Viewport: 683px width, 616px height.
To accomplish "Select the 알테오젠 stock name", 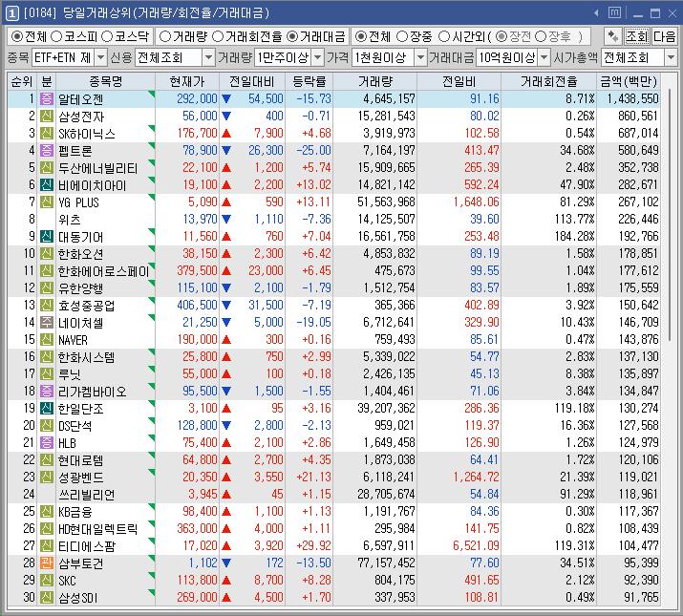I will point(81,99).
